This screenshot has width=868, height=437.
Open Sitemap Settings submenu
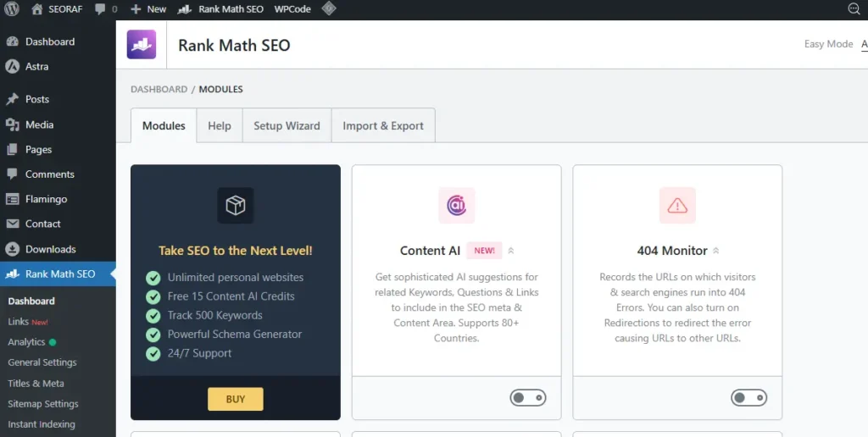(42, 404)
